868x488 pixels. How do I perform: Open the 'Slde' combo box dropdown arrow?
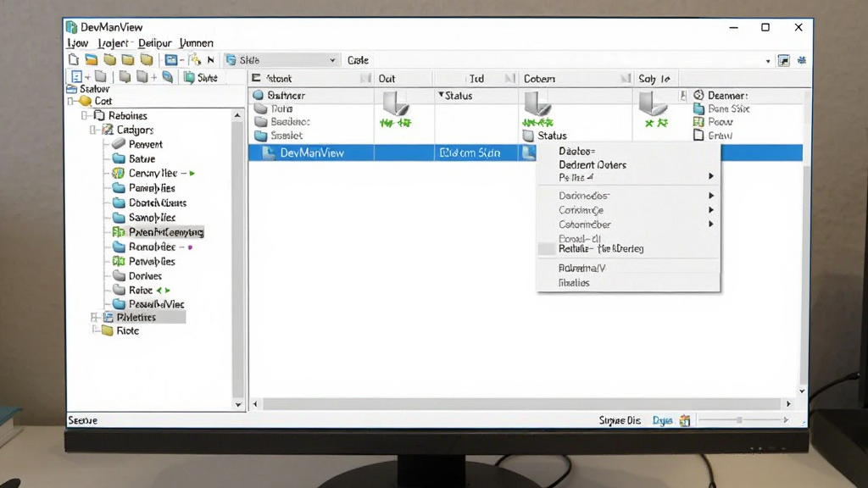coord(332,60)
